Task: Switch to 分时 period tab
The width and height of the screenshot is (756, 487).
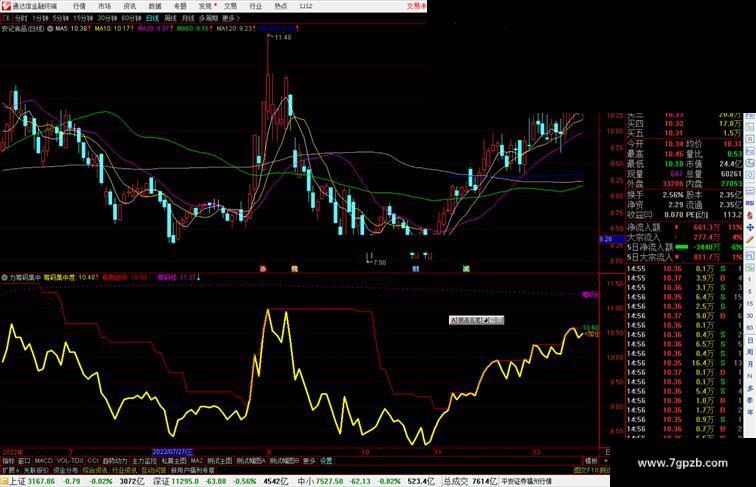Action: tap(21, 18)
